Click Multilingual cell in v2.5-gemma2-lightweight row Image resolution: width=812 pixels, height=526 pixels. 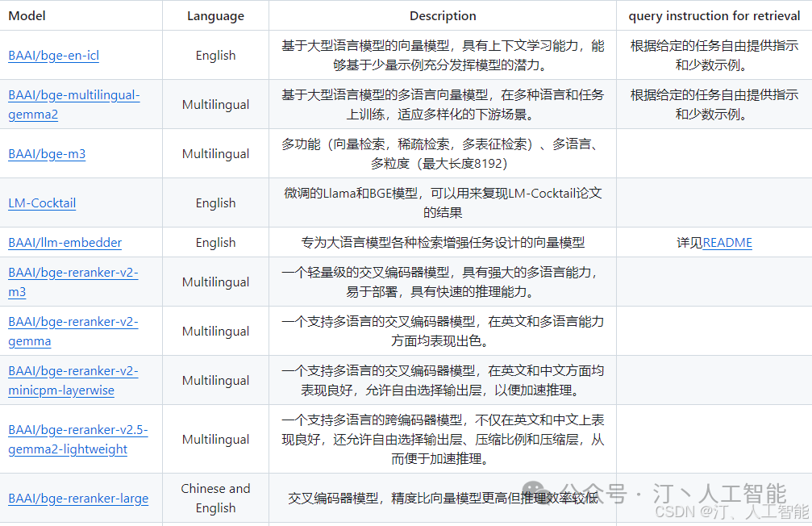215,440
